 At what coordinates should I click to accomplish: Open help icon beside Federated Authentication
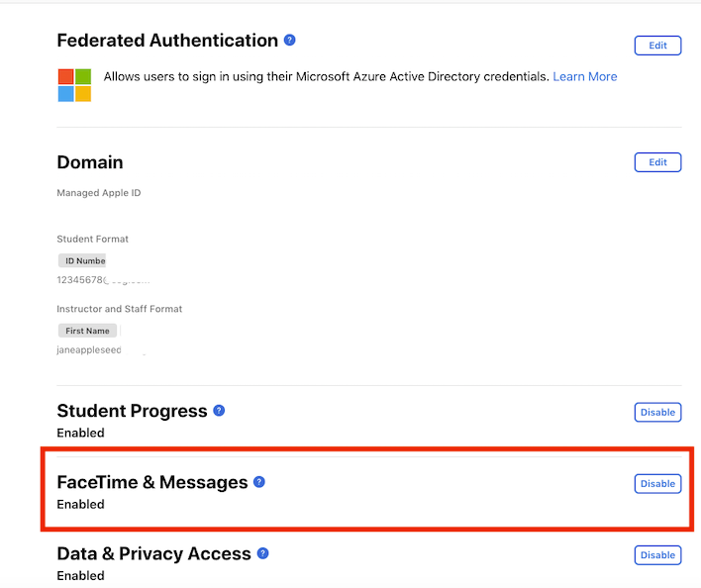pyautogui.click(x=290, y=41)
